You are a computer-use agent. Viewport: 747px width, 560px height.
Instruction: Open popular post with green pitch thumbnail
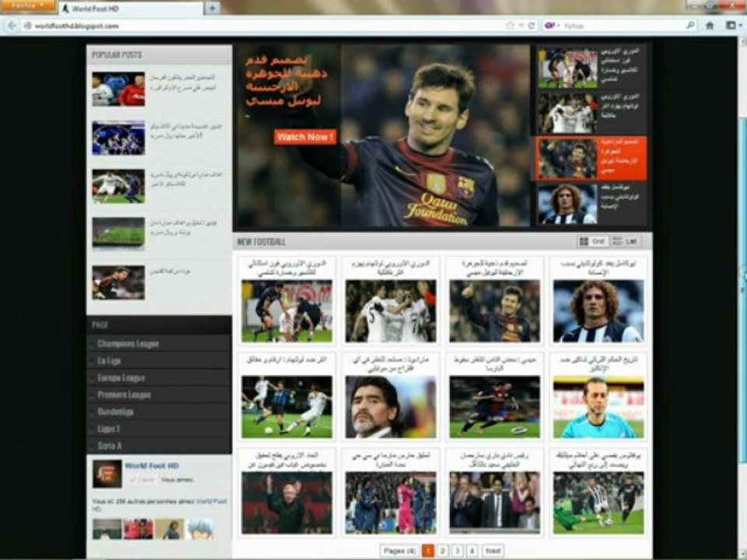[x=118, y=234]
